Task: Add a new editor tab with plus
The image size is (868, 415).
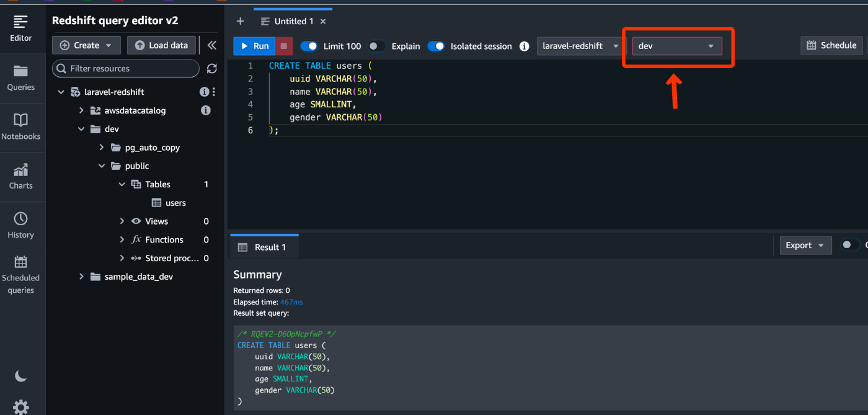Action: pyautogui.click(x=241, y=21)
